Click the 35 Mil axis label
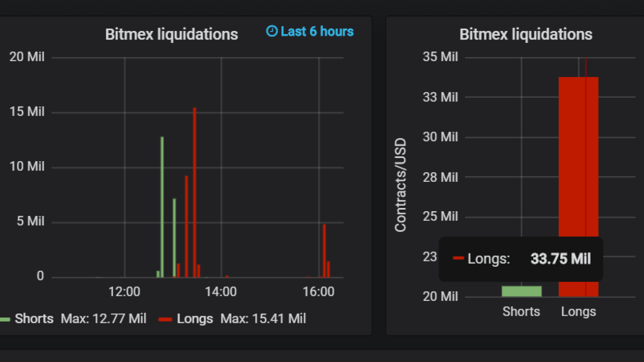Viewport: 644px width, 362px height. pos(440,57)
